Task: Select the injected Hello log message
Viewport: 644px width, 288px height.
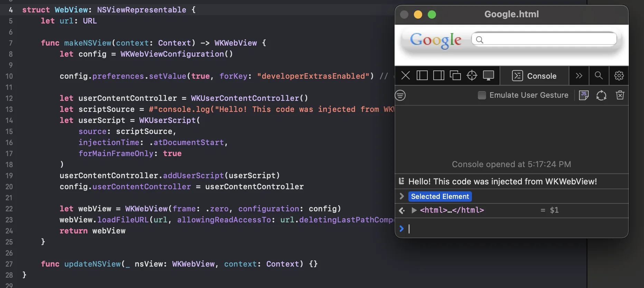Action: pyautogui.click(x=502, y=182)
